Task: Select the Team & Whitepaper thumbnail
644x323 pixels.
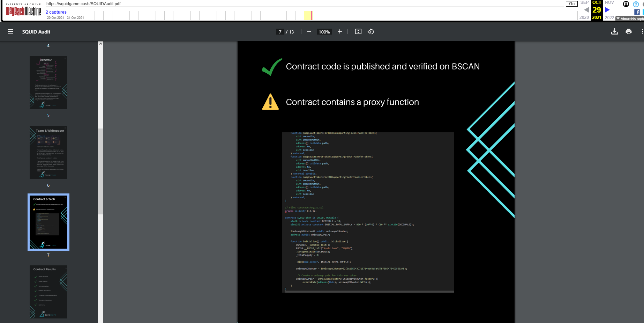Action: 48,152
